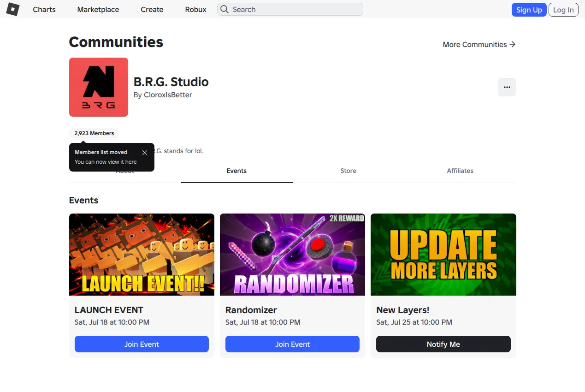
Task: Open the Randomizer event thumbnail
Action: 292,255
